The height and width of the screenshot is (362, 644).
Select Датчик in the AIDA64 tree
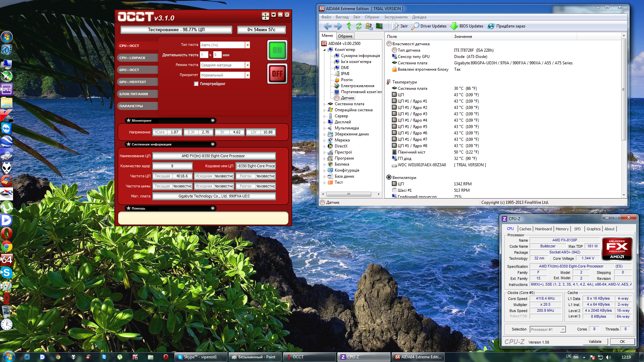tap(347, 98)
